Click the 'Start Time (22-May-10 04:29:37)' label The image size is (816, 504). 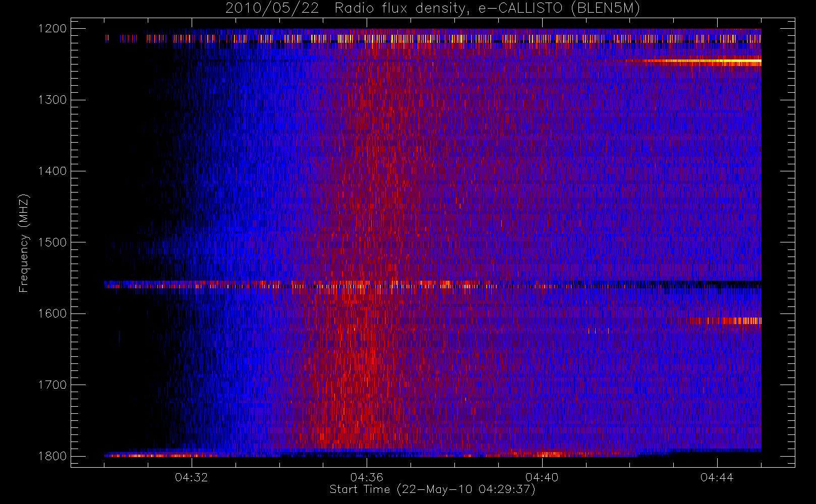tap(433, 489)
